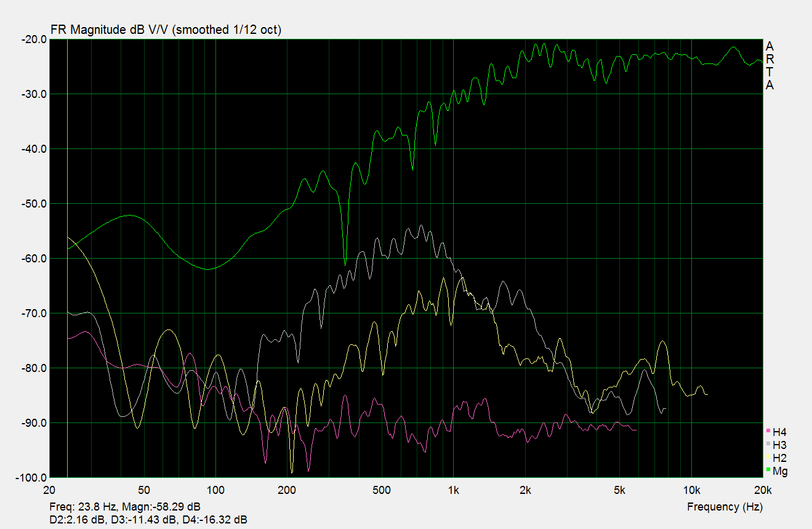
Task: Click the 200 Hz frequency axis tick label
Action: 287,490
